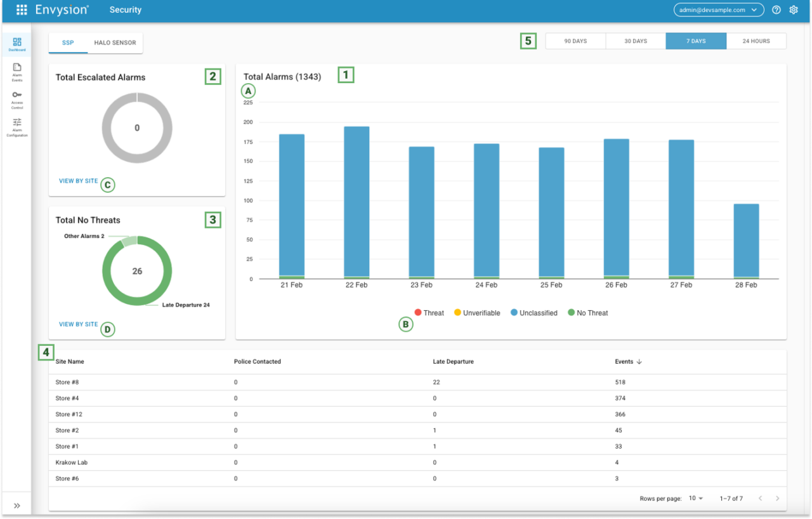812x519 pixels.
Task: Open Alarm Events from the sidebar
Action: [16, 72]
